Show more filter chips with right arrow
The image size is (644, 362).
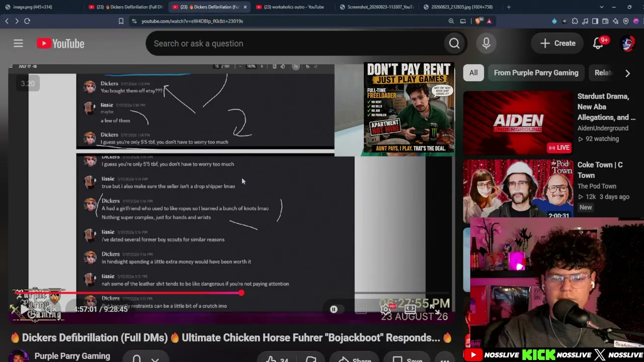[627, 73]
